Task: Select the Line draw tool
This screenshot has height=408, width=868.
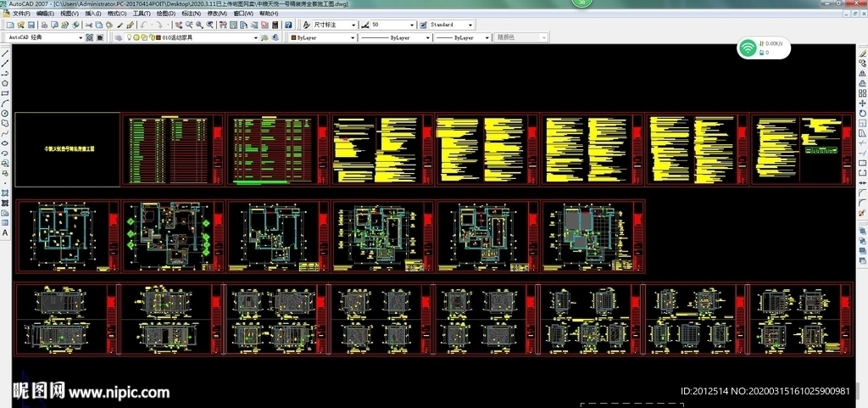Action: tap(5, 53)
